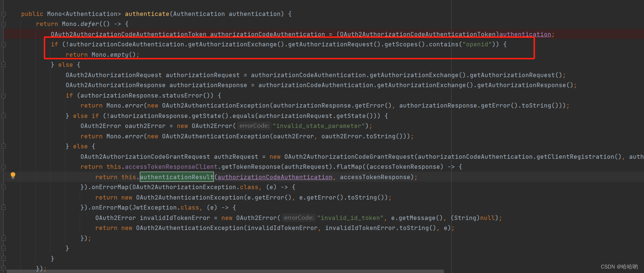
Task: Click the 'public' keyword
Action: [x=32, y=14]
